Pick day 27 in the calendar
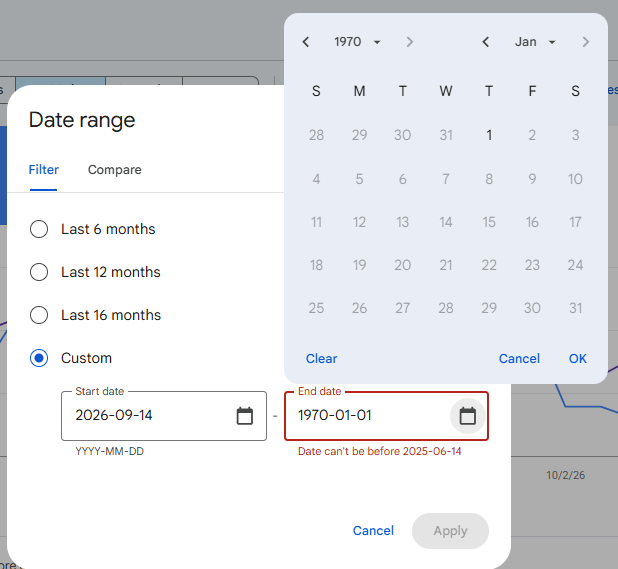The height and width of the screenshot is (569, 618). coord(402,308)
